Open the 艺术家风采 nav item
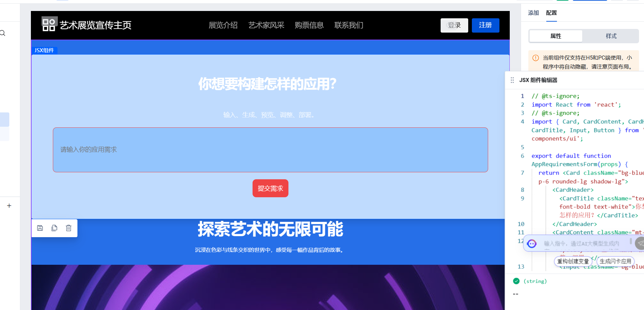This screenshot has height=310, width=644. click(x=266, y=25)
